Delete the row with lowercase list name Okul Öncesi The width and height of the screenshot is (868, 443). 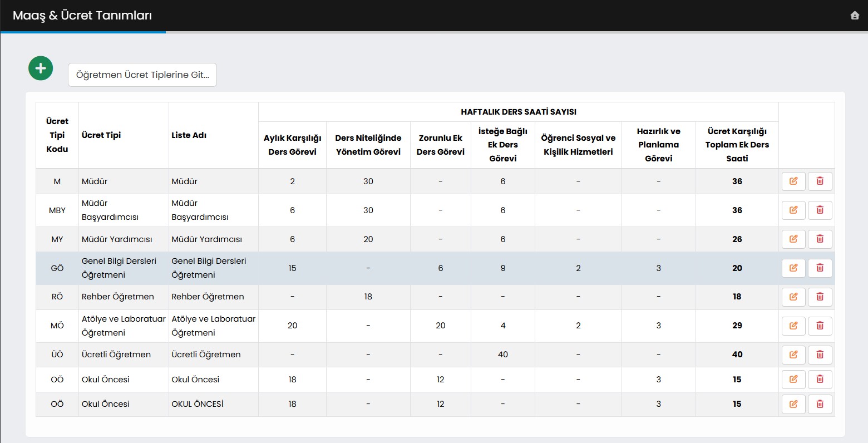(820, 380)
